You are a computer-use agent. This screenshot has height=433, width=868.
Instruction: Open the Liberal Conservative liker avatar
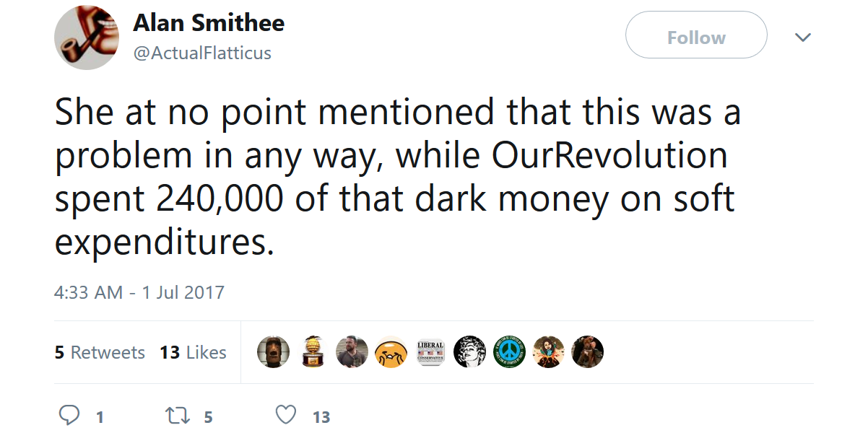(x=430, y=352)
